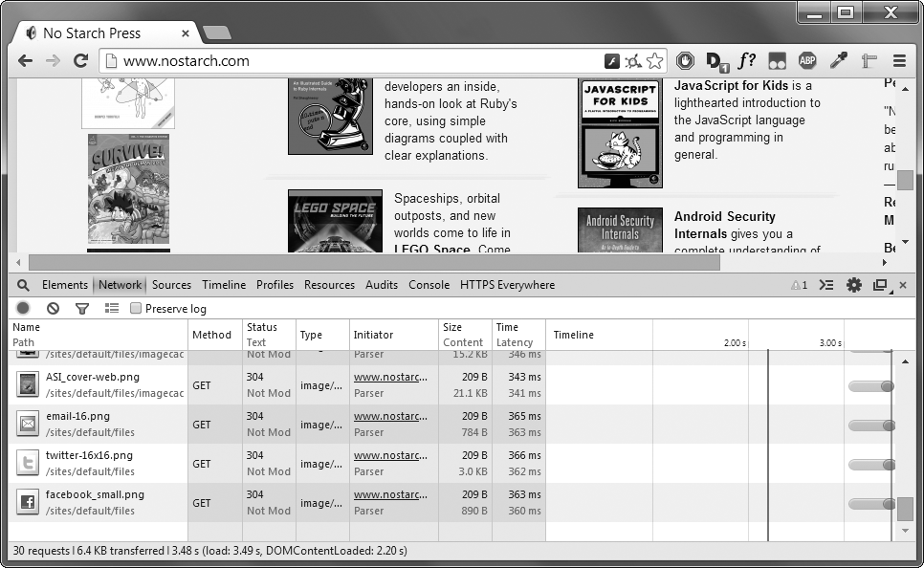The image size is (924, 568).
Task: Switch to the Elements tab
Action: tap(65, 285)
